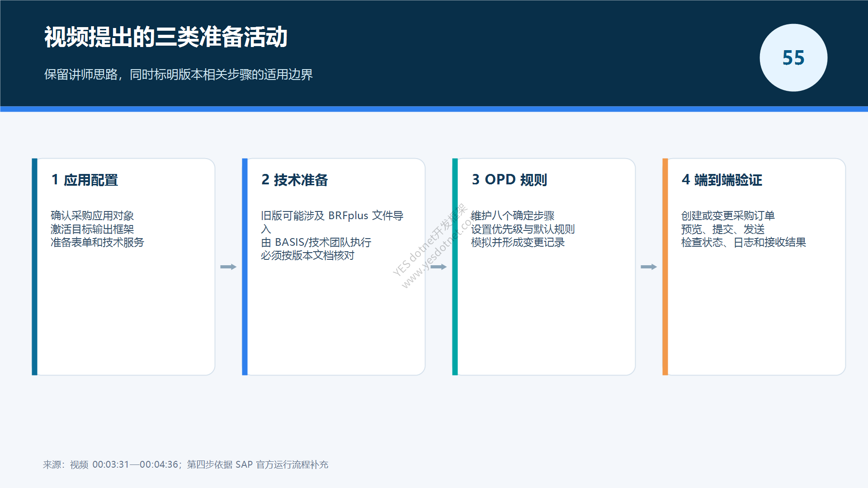The image size is (868, 488).
Task: Click the line 激活目标输出框架
Action: coord(92,229)
